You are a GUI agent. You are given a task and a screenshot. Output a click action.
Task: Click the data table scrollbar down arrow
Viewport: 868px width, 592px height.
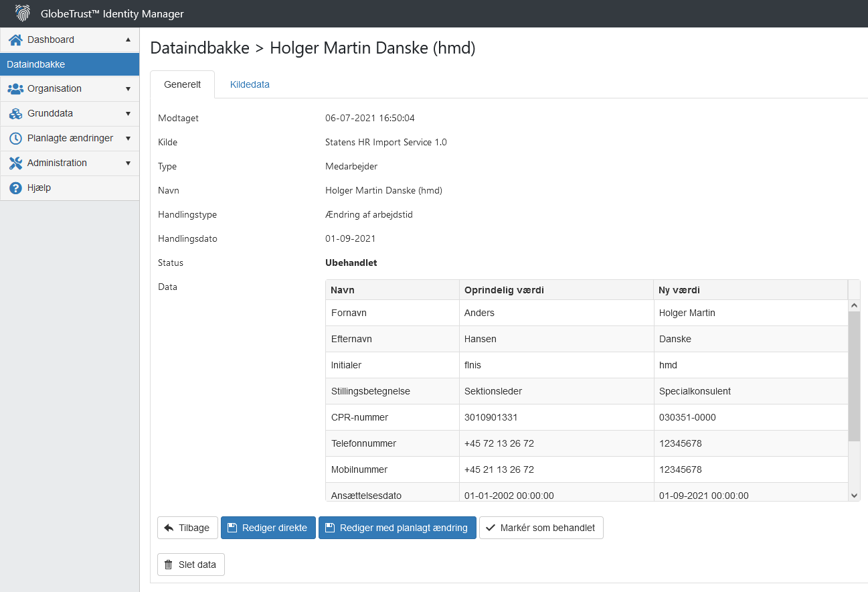(854, 495)
